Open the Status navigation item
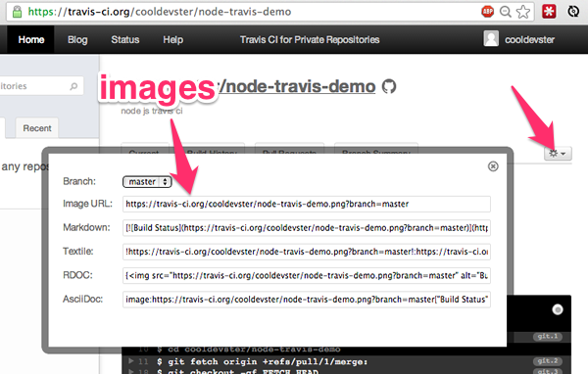 (x=124, y=40)
